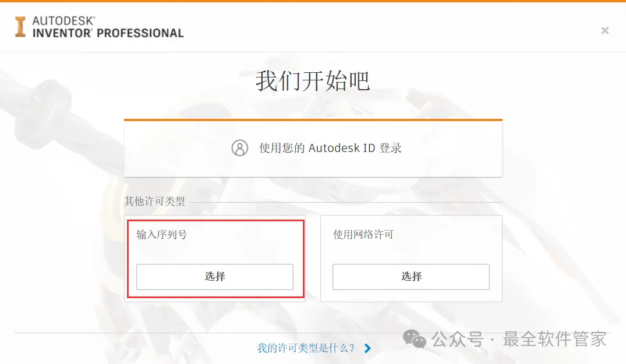Open the 我的许可类型是什么? link
The image size is (626, 364).
coord(305,348)
